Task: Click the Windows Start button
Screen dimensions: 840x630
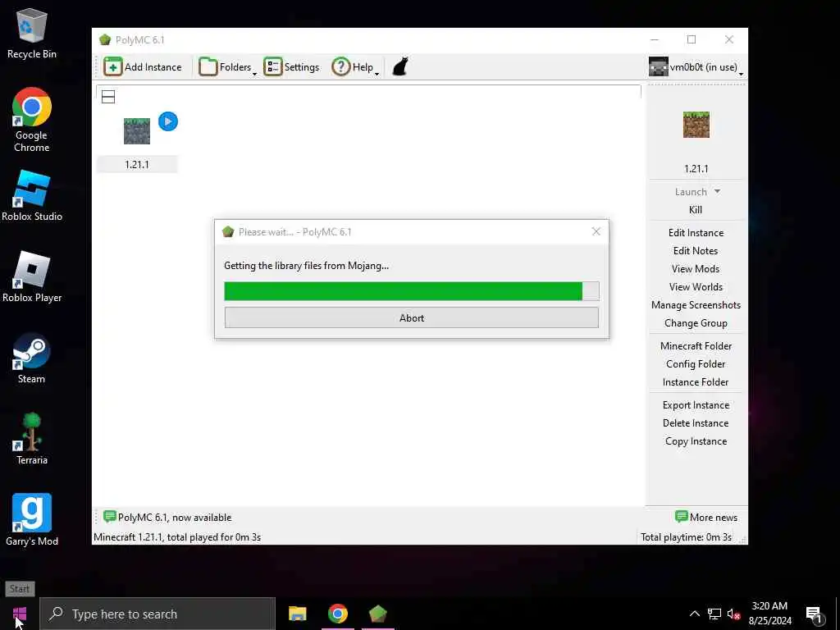Action: point(20,614)
